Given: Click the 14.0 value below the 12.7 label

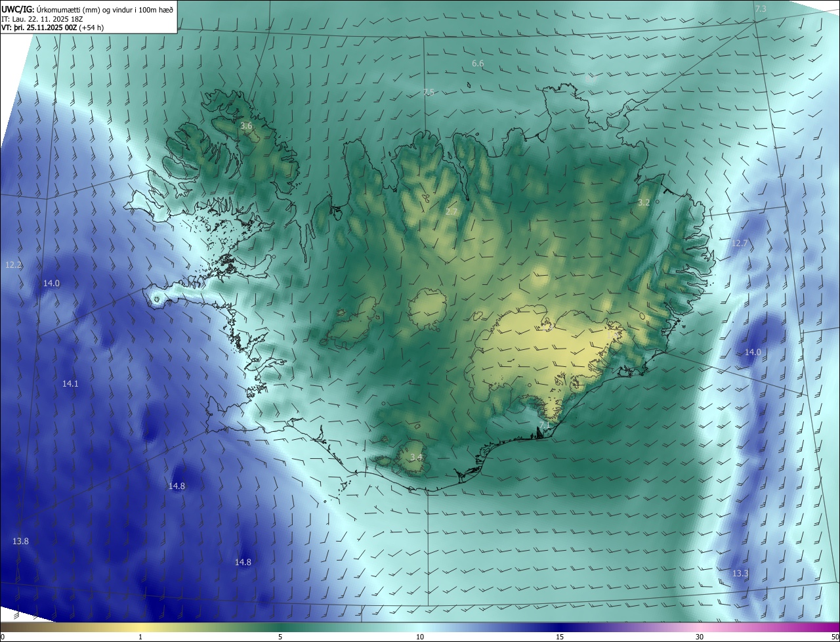Looking at the screenshot, I should point(753,353).
